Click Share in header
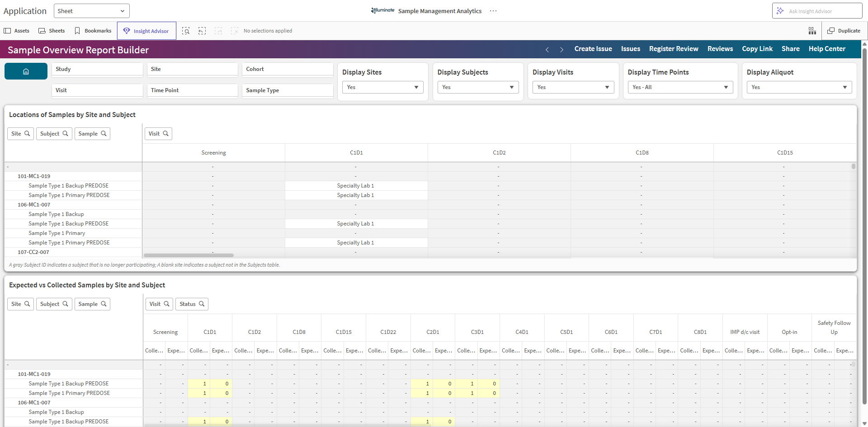This screenshot has height=427, width=868. (791, 49)
